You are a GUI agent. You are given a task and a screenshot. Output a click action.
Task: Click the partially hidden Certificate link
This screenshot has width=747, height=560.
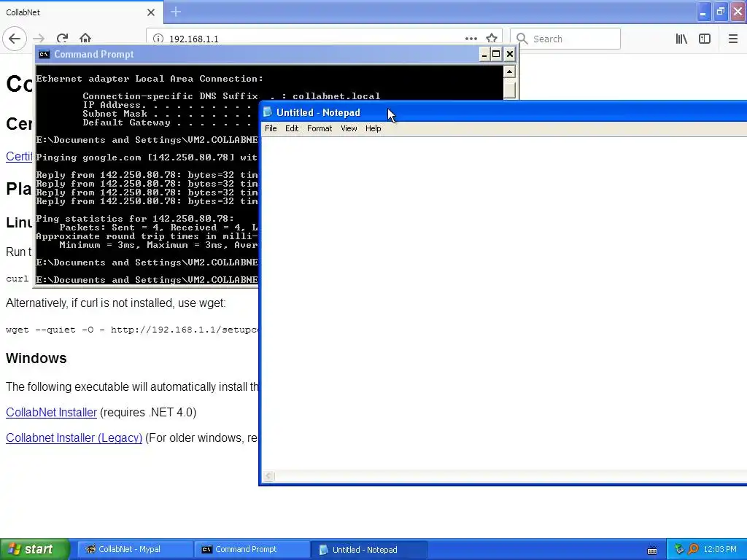pyautogui.click(x=19, y=156)
